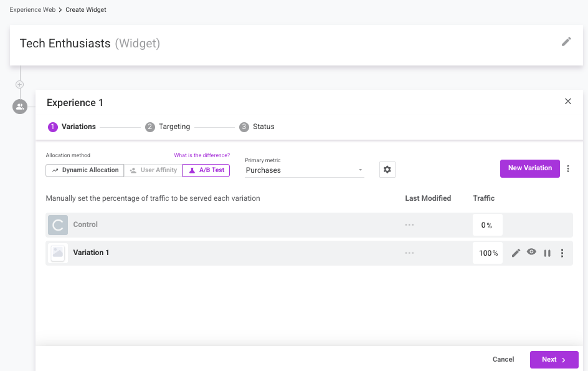Proceed with the Next button
588x371 pixels.
(x=554, y=359)
